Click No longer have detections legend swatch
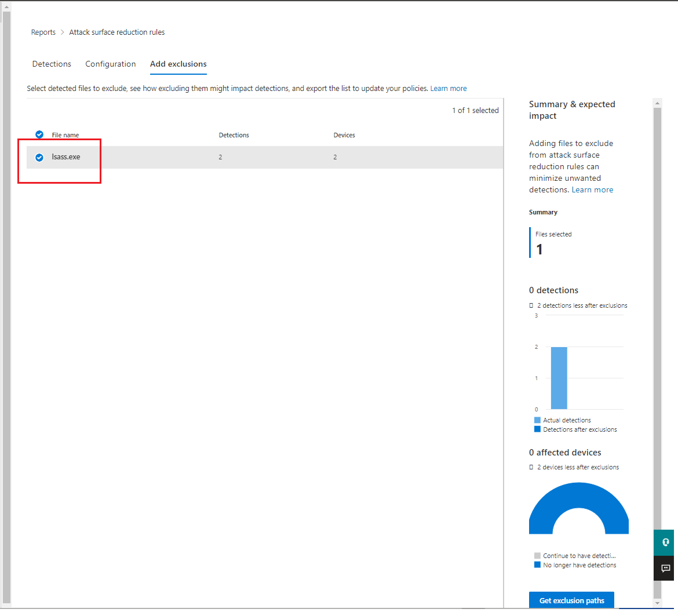Screen dimensions: 678x616 coord(537,565)
